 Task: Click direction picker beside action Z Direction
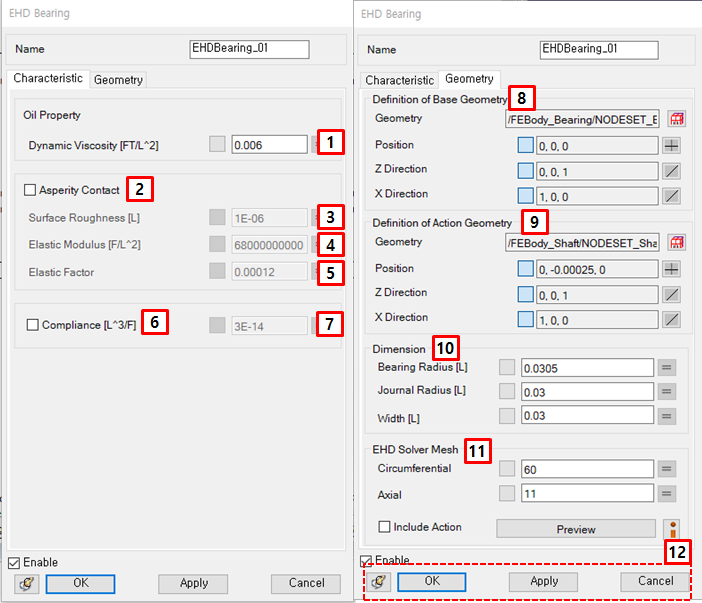(672, 295)
